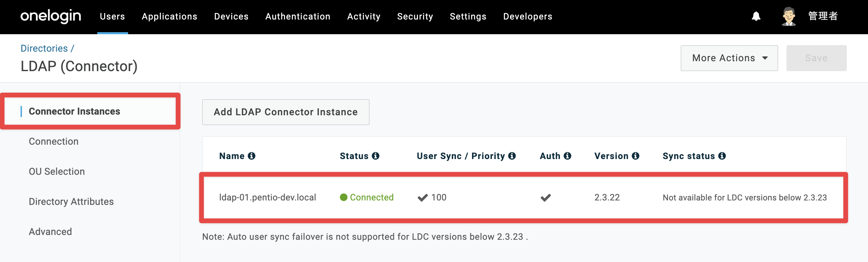This screenshot has width=868, height=262.
Task: Open the More Actions dropdown
Action: [x=729, y=58]
